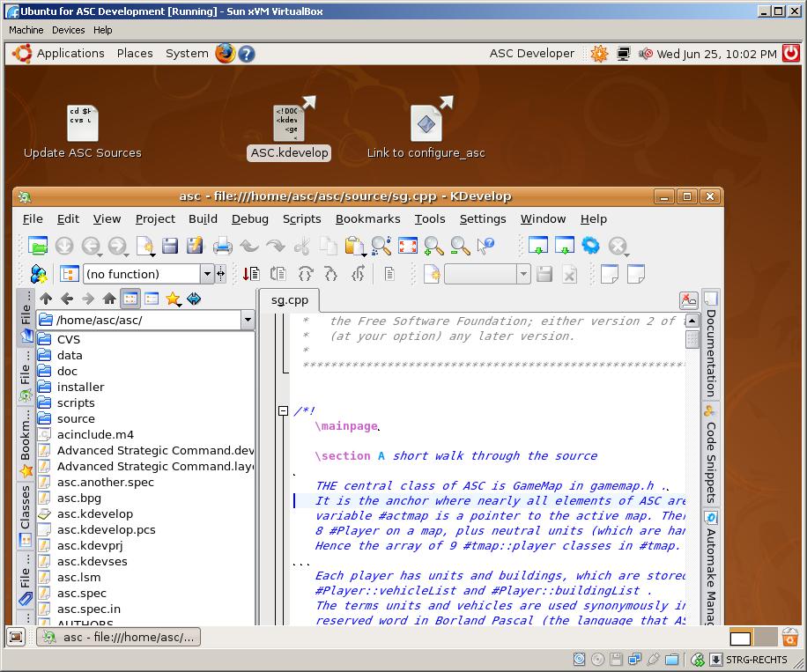Viewport: 807px width, 672px height.
Task: Click the Full screen mode icon
Action: pos(408,246)
